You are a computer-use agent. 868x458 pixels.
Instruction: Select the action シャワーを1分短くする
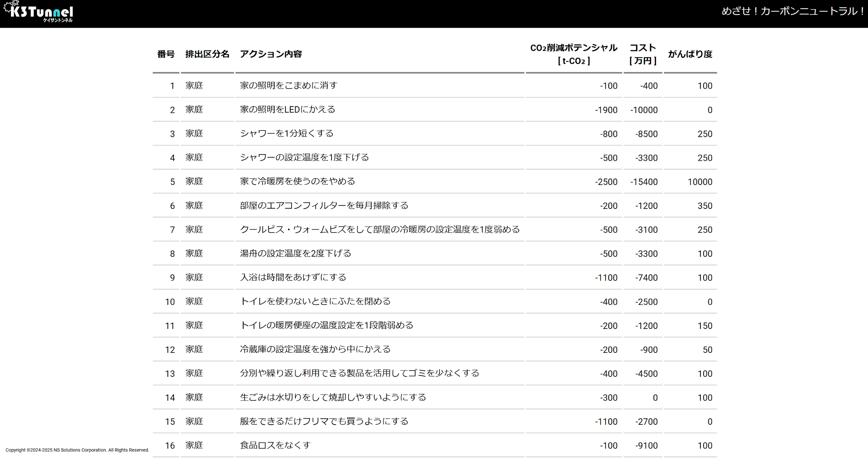coord(286,133)
